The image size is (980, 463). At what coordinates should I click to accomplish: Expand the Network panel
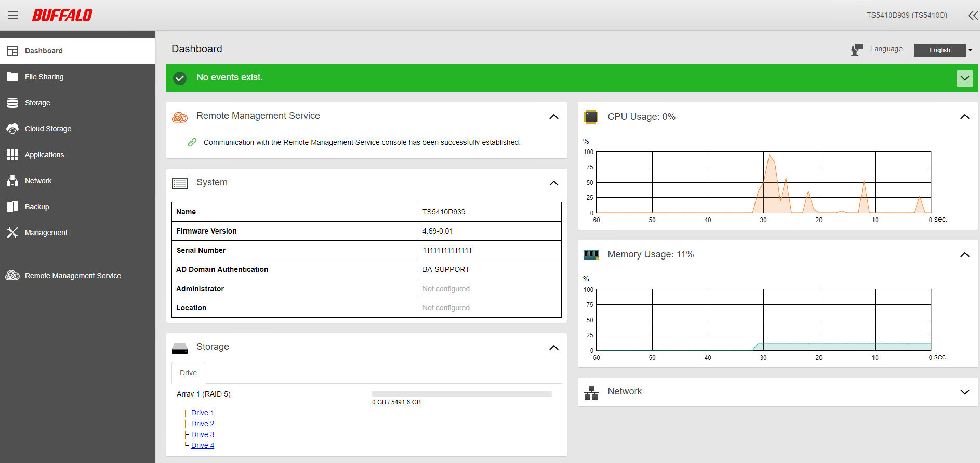point(964,392)
